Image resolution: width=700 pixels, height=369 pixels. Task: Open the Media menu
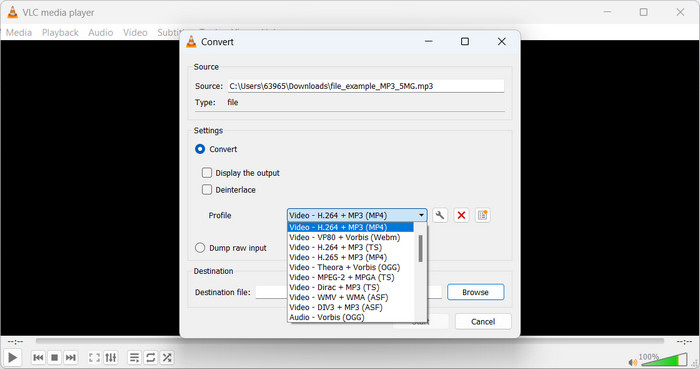19,33
